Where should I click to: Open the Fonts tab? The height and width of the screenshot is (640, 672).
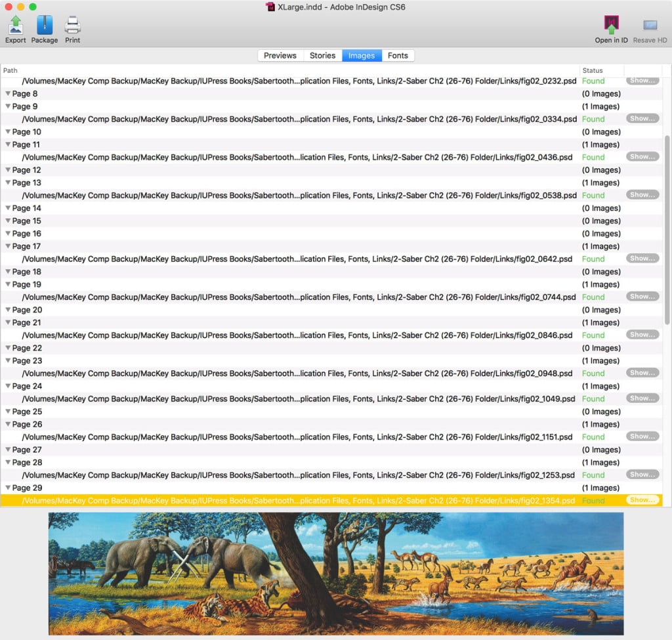398,56
